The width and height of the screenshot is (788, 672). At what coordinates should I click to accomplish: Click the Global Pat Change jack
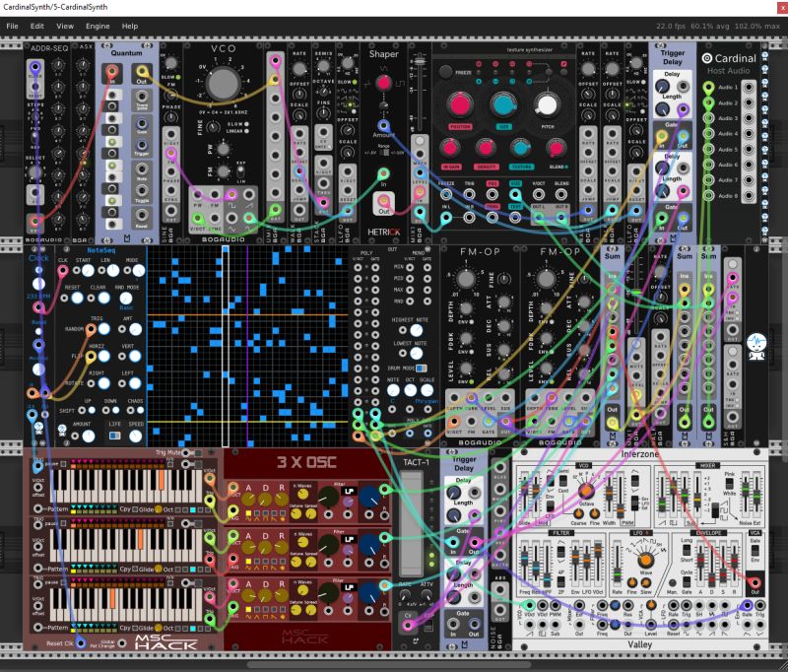[121, 642]
